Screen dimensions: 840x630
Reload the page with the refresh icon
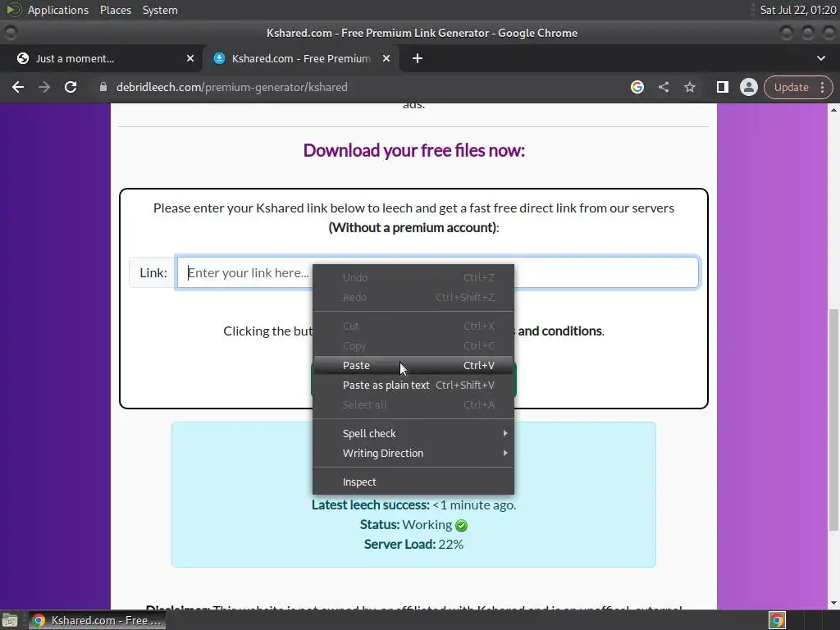coord(71,87)
